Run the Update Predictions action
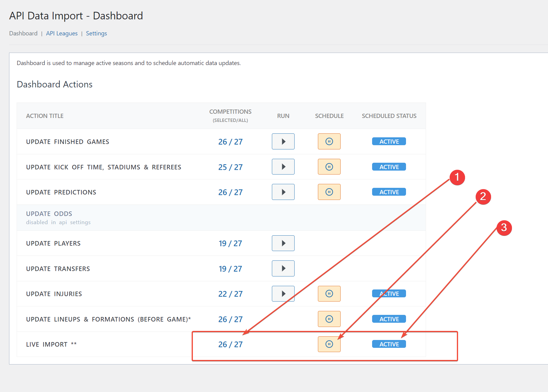Image resolution: width=548 pixels, height=392 pixels. tap(283, 192)
